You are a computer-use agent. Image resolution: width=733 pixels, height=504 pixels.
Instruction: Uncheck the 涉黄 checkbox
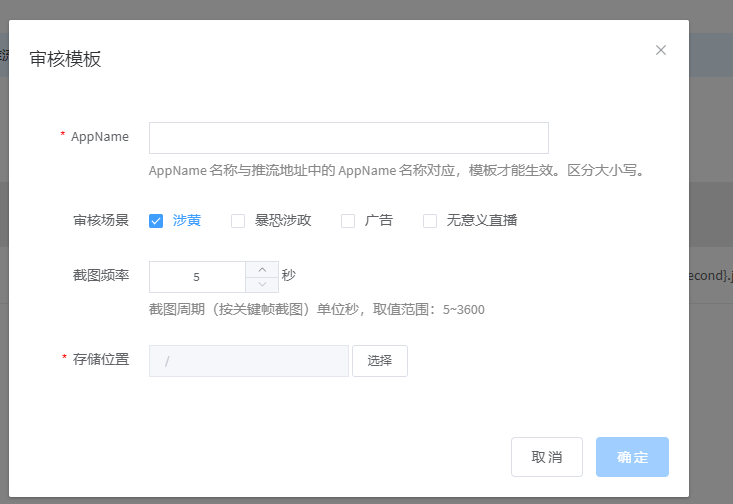156,221
